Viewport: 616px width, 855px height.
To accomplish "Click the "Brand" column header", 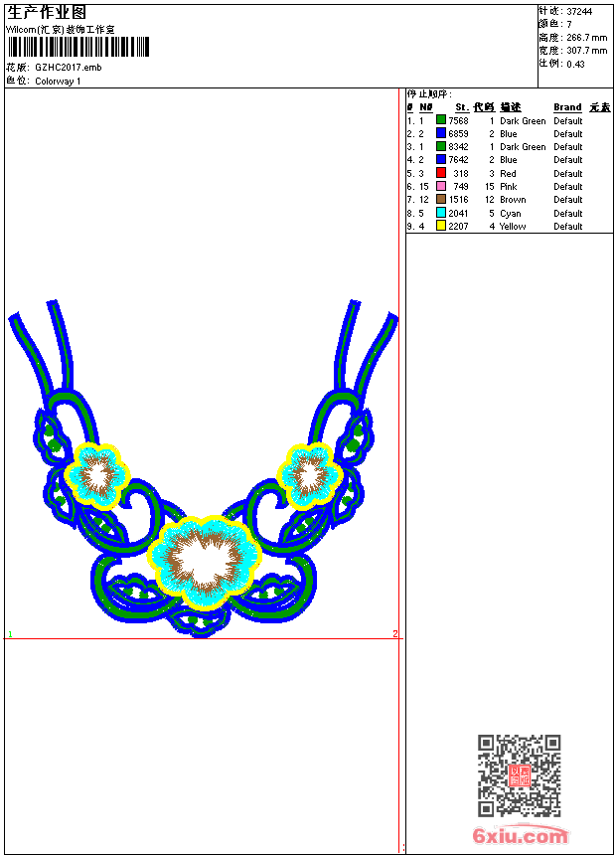I will (567, 107).
